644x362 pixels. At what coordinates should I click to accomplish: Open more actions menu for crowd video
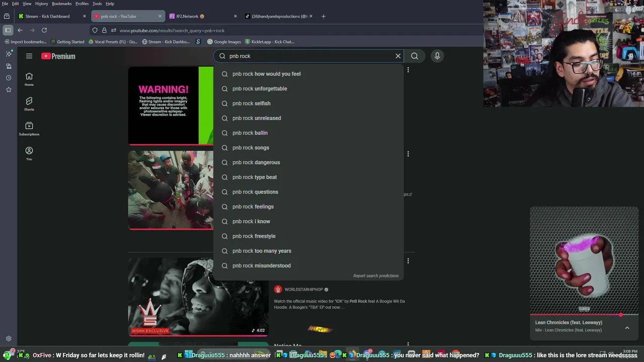(x=408, y=154)
